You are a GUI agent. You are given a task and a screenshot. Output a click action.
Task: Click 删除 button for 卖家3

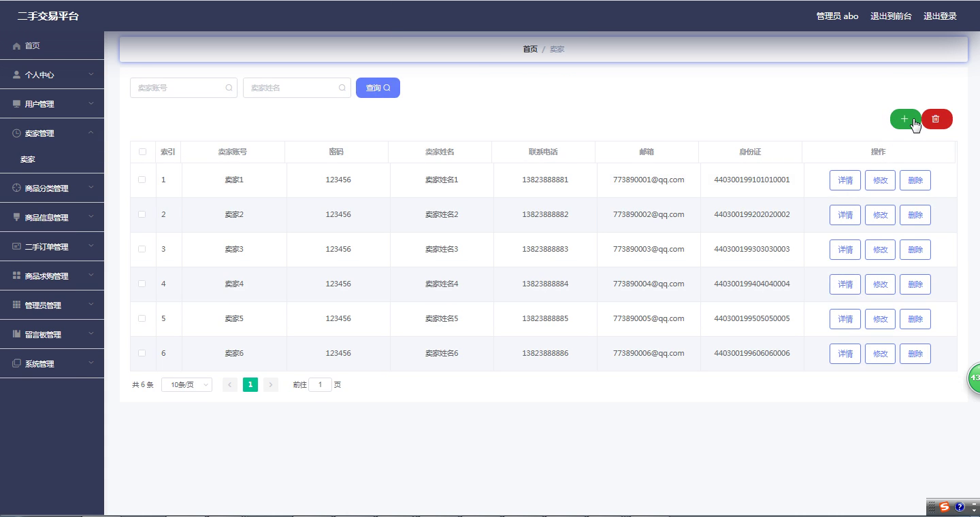[x=915, y=250]
